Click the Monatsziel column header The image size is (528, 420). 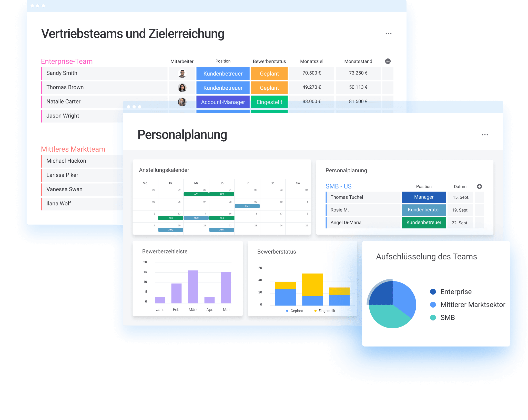click(311, 61)
